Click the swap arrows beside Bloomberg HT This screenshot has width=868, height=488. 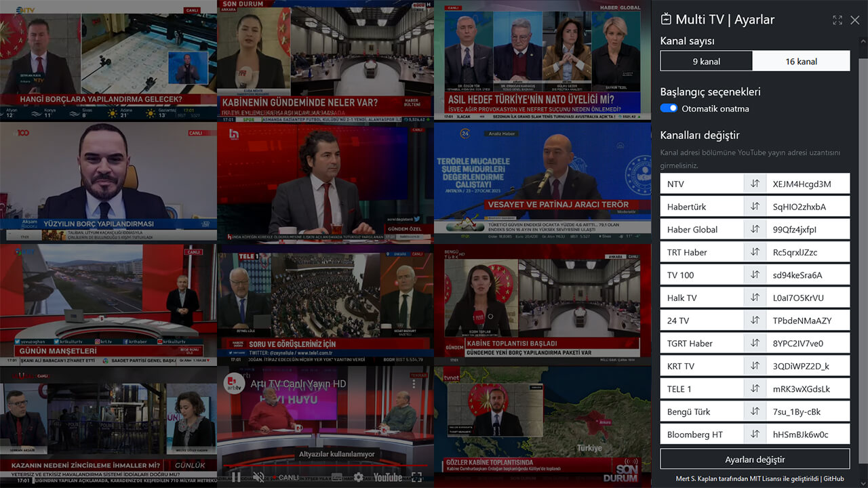(x=755, y=434)
